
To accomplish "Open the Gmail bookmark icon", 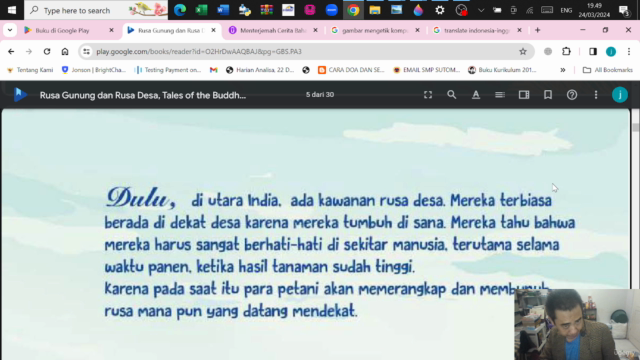I will click(213, 70).
